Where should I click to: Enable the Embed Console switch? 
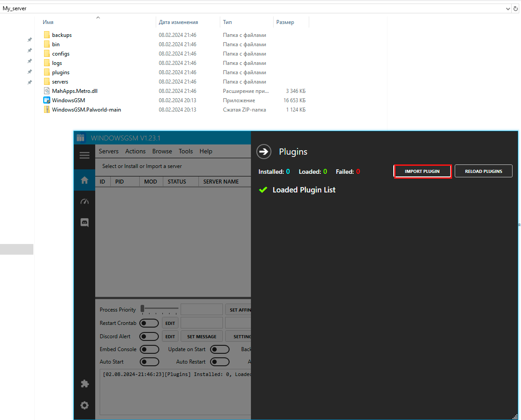pyautogui.click(x=149, y=349)
